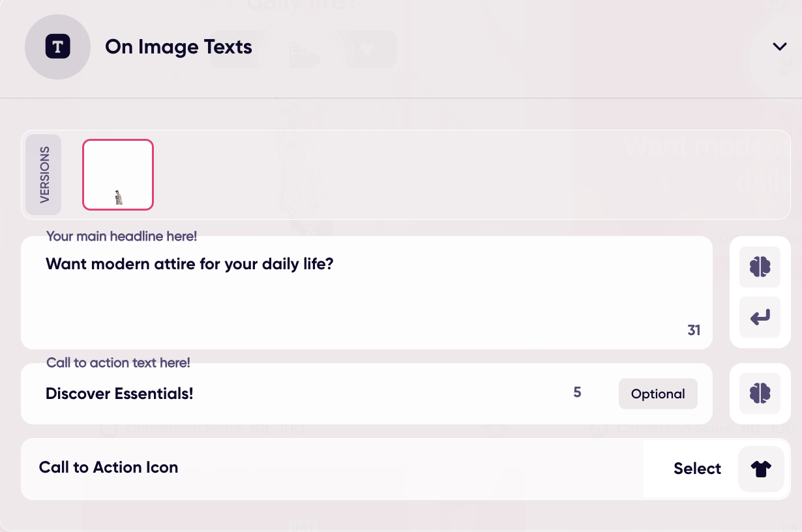Click the "On Image Texts" section title
Image resolution: width=802 pixels, height=532 pixels.
(179, 47)
